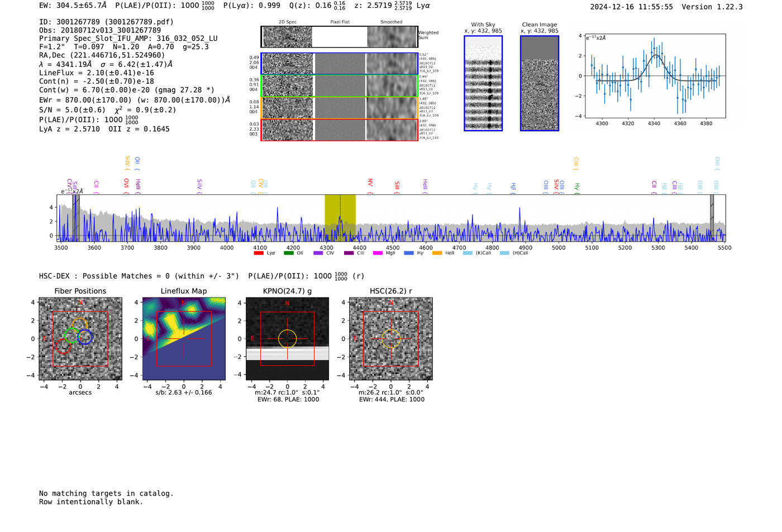Open the black-bordered weighted sum spectrum row
Screen dimensions: 782x532
click(x=340, y=37)
